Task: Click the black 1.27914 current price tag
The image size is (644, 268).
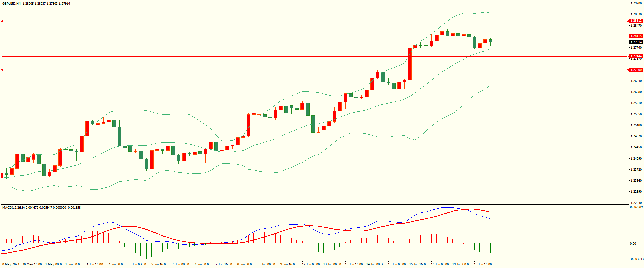Action: [x=636, y=42]
